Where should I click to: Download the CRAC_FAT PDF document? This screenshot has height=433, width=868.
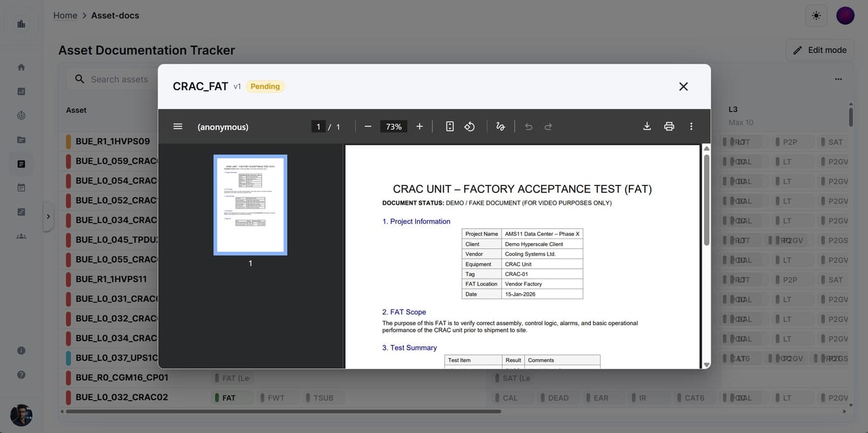[x=647, y=127]
